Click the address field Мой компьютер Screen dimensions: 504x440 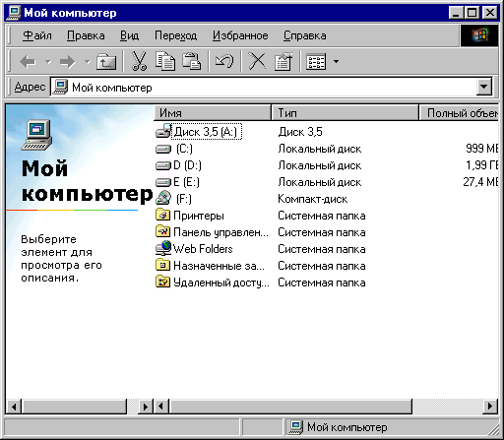tap(264, 88)
